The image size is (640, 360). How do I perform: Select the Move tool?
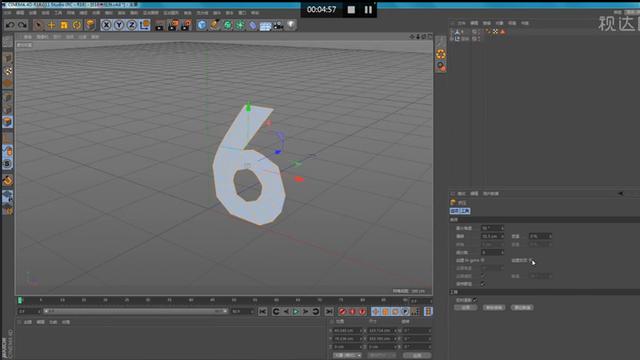pos(51,25)
